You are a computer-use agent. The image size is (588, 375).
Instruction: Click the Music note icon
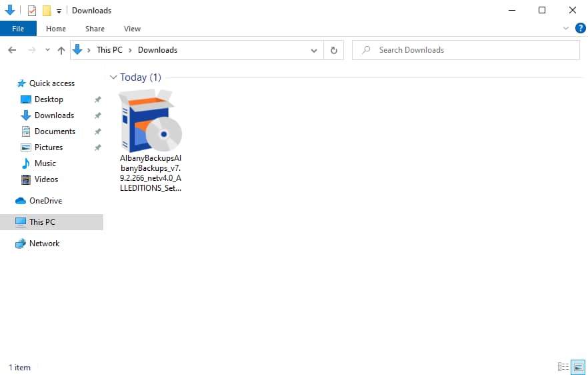click(25, 163)
